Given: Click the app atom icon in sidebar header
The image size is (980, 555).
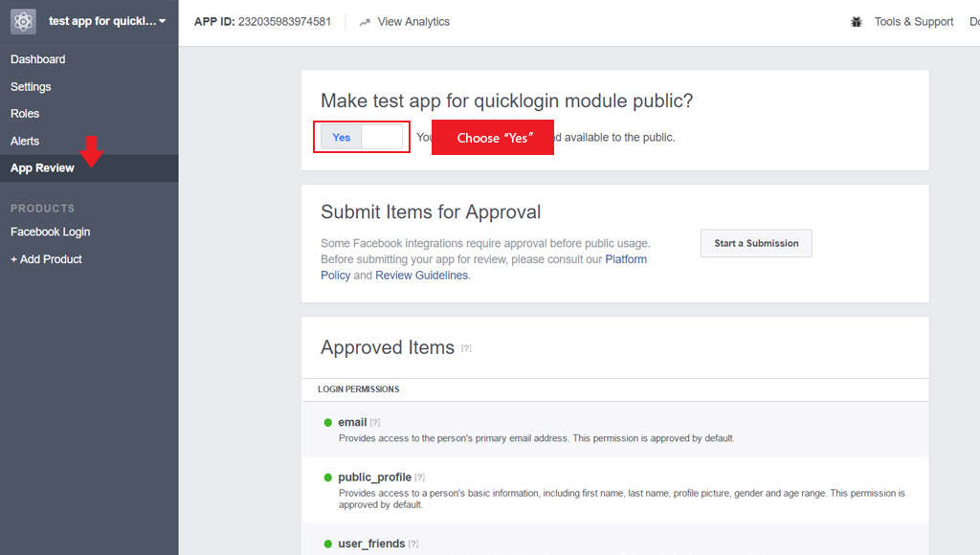Looking at the screenshot, I should coord(23,22).
